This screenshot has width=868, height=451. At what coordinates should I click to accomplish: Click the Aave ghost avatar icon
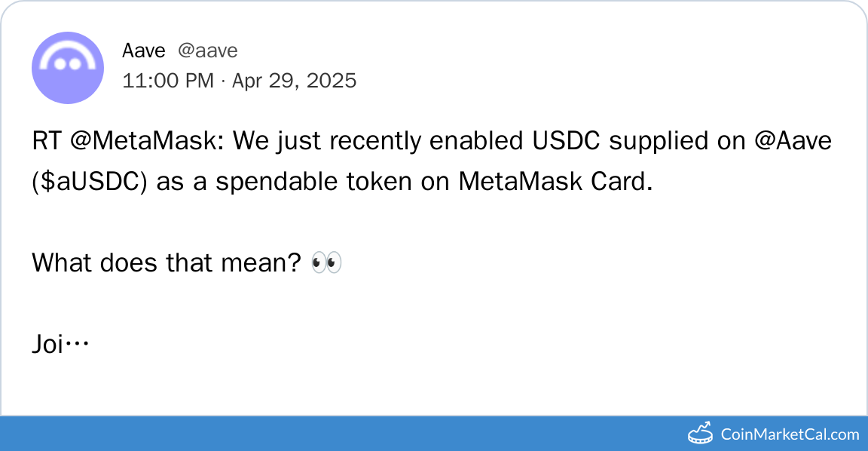point(67,68)
